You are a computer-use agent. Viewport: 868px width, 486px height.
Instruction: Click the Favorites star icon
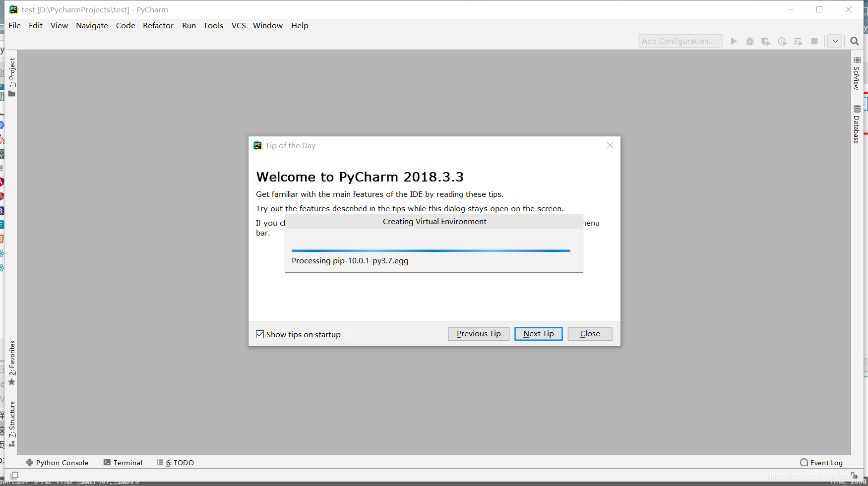[12, 382]
